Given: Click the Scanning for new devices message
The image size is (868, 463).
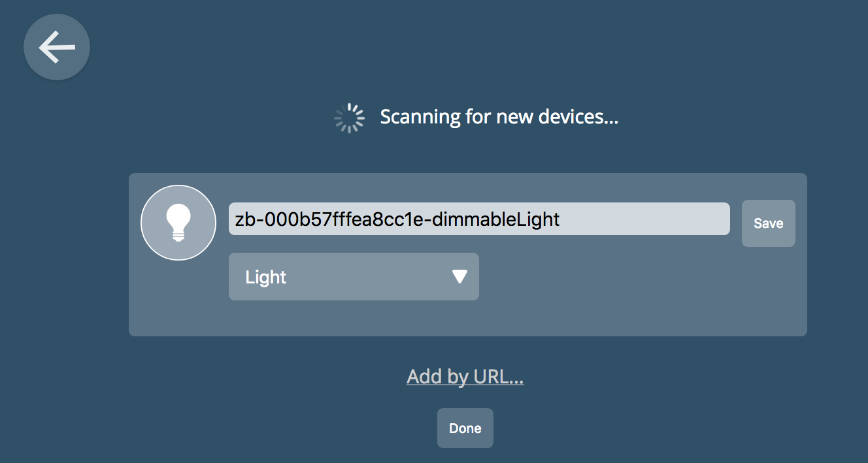Looking at the screenshot, I should click(x=499, y=118).
